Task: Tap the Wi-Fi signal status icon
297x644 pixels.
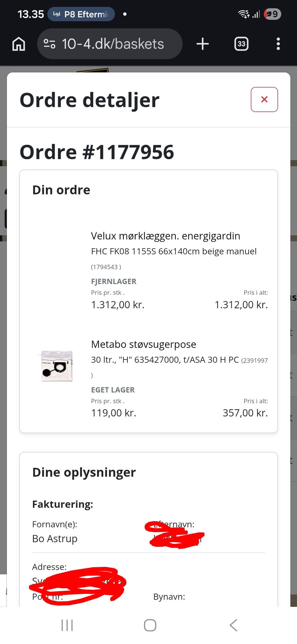Action: pos(243,14)
